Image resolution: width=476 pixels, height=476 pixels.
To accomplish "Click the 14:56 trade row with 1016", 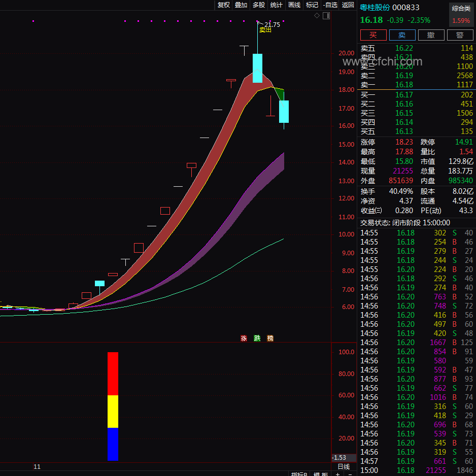I will pos(417,397).
